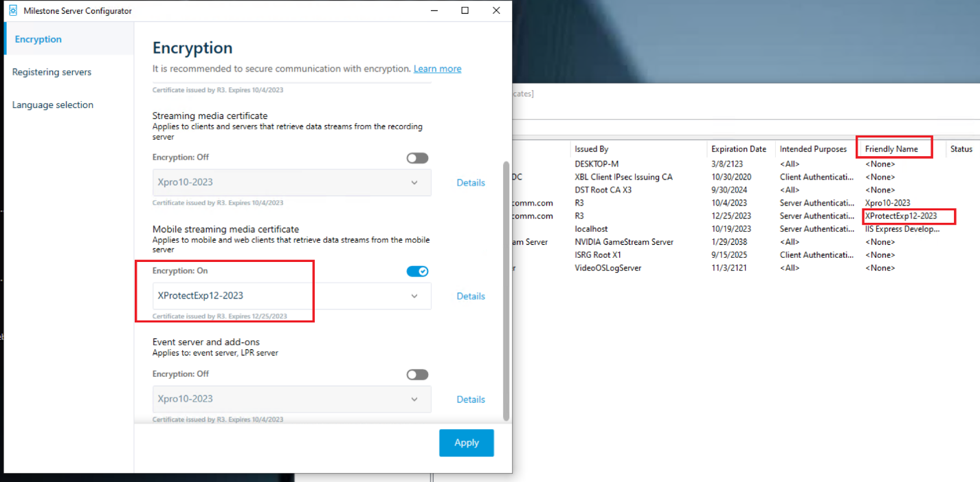Click the Apply button

466,443
